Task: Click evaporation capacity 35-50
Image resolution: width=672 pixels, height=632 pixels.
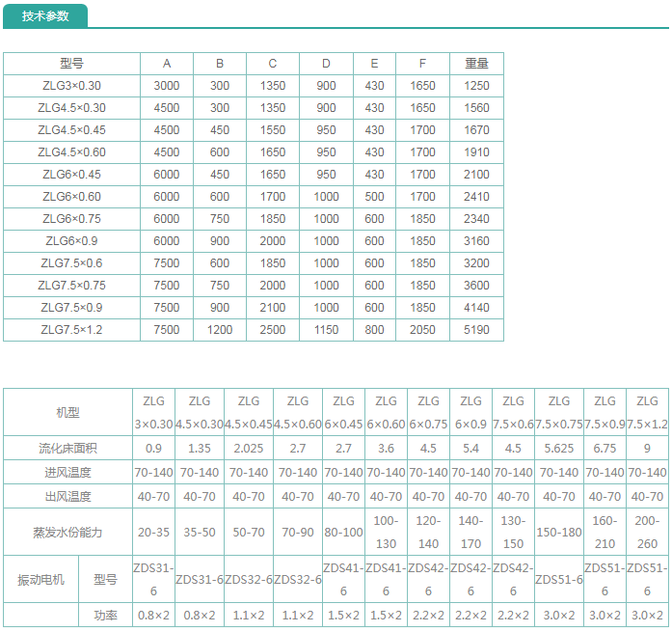Action: [x=200, y=533]
